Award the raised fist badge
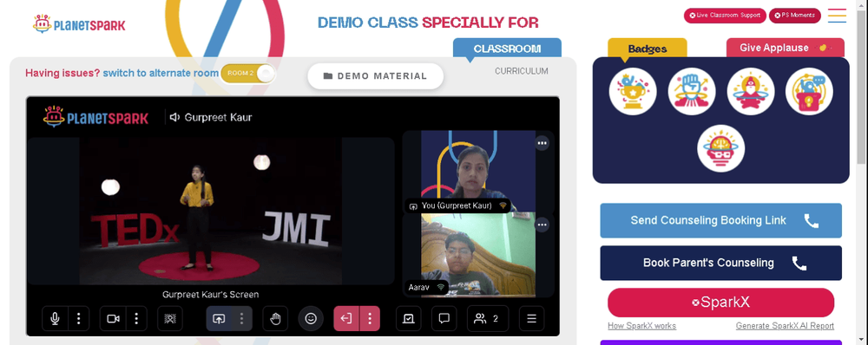The height and width of the screenshot is (345, 868). coord(692,92)
